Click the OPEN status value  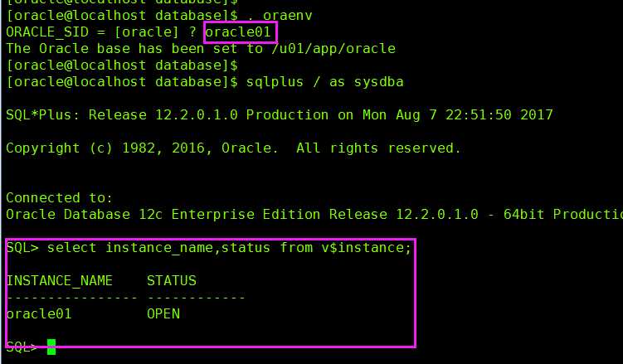pyautogui.click(x=163, y=313)
